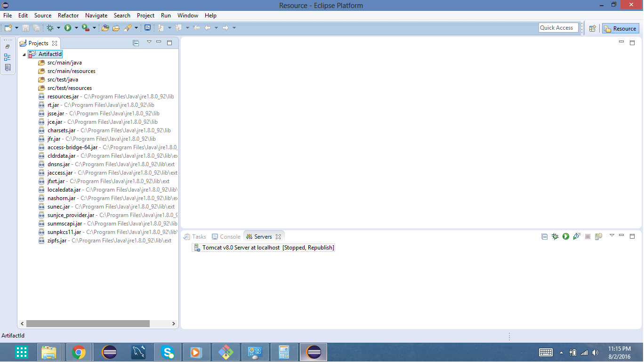Viewport: 644px width, 362px height.
Task: Open the Debug configurations dropdown arrow
Action: point(58,28)
